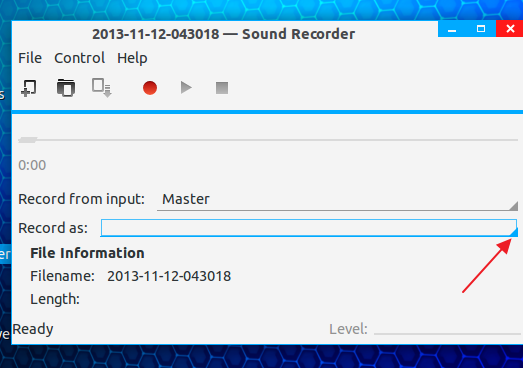
Task: Click the playback position slider handle
Action: click(27, 140)
